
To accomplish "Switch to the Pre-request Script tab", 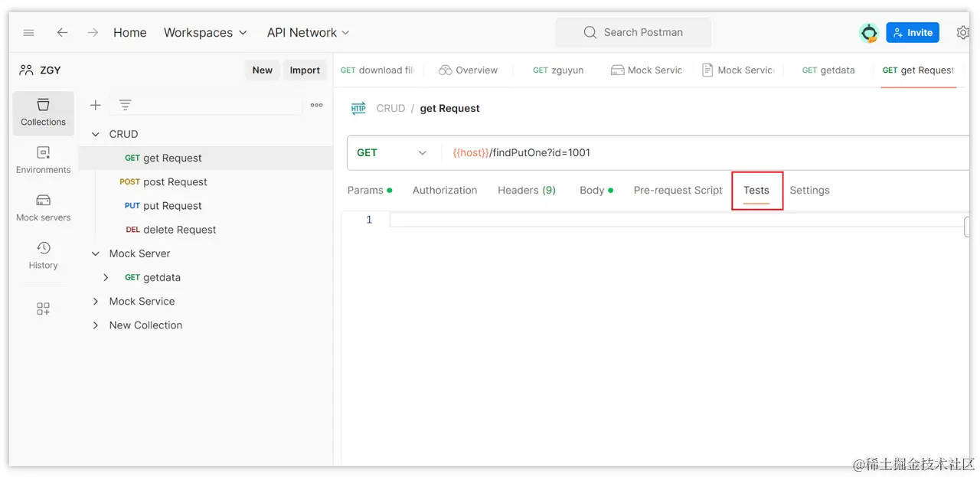I will click(x=678, y=190).
